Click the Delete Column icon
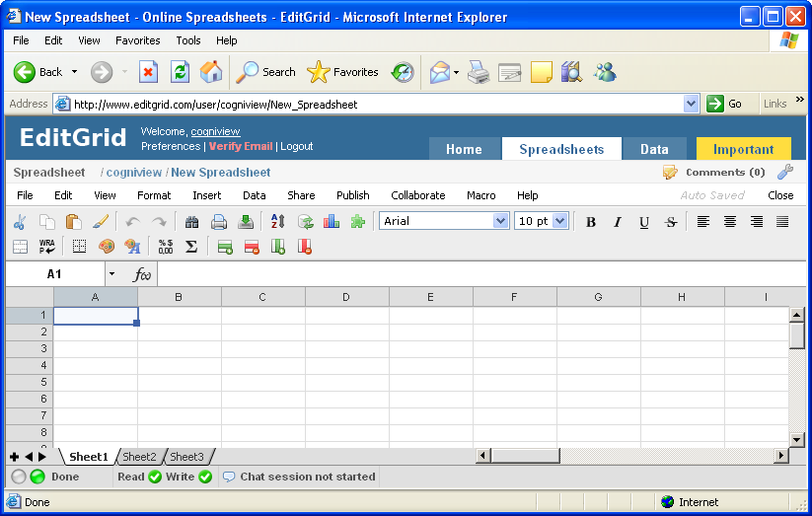Screen dimensions: 812x516 coord(305,247)
